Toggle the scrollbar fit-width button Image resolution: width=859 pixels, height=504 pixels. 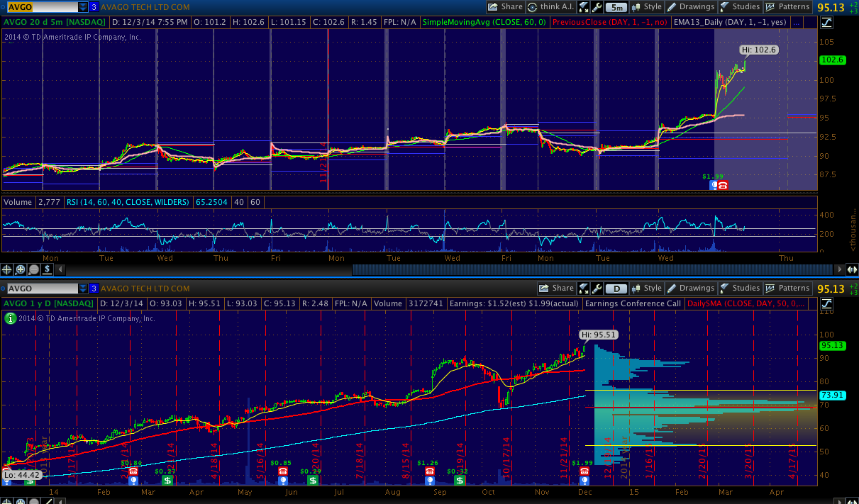(852, 269)
